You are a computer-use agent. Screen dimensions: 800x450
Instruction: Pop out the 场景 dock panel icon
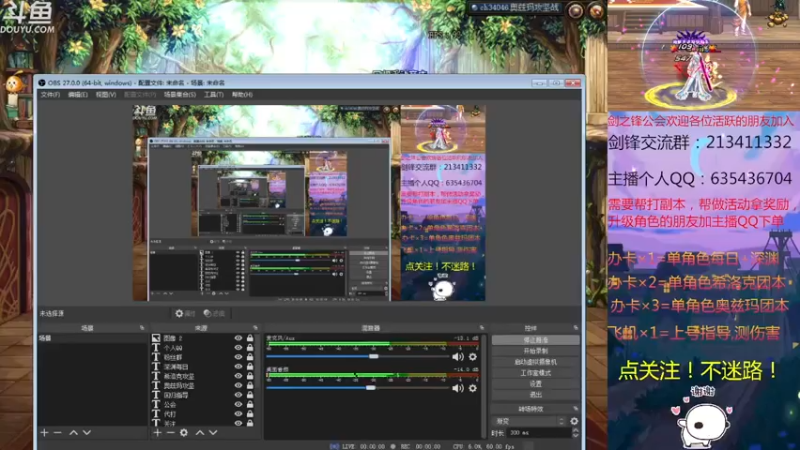coord(142,328)
